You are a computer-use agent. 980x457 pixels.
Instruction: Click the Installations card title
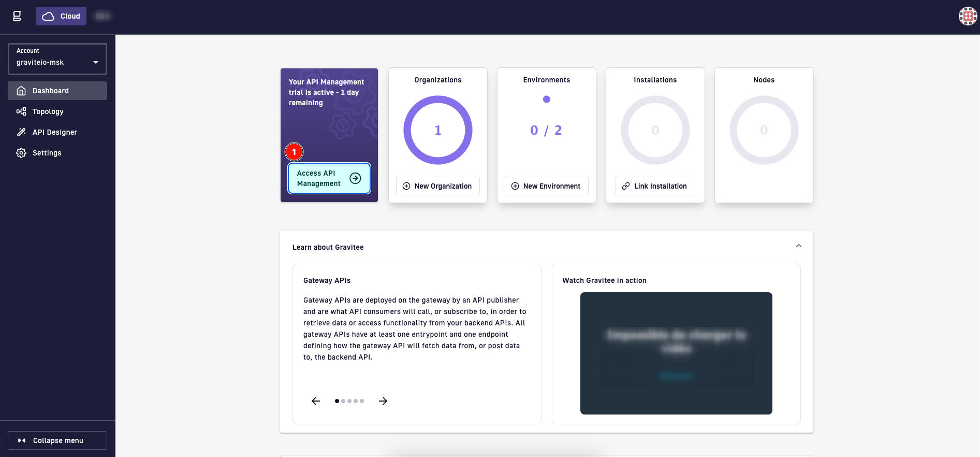point(655,80)
